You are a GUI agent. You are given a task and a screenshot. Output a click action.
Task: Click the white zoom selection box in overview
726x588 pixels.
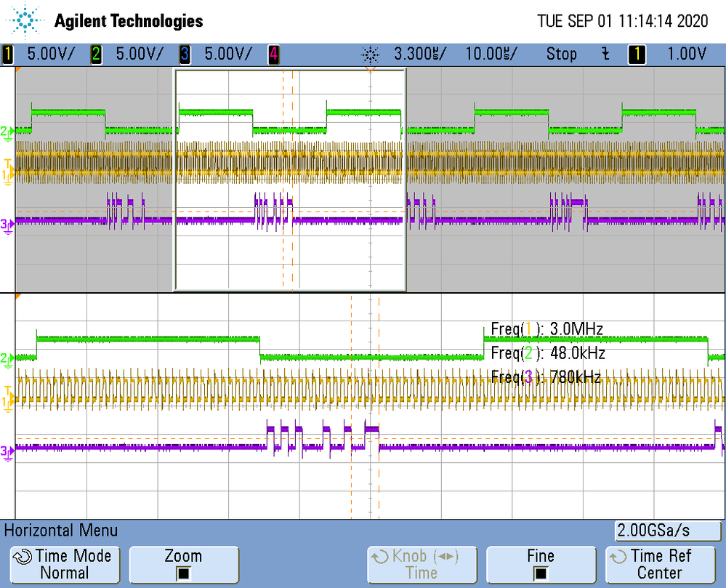point(290,180)
